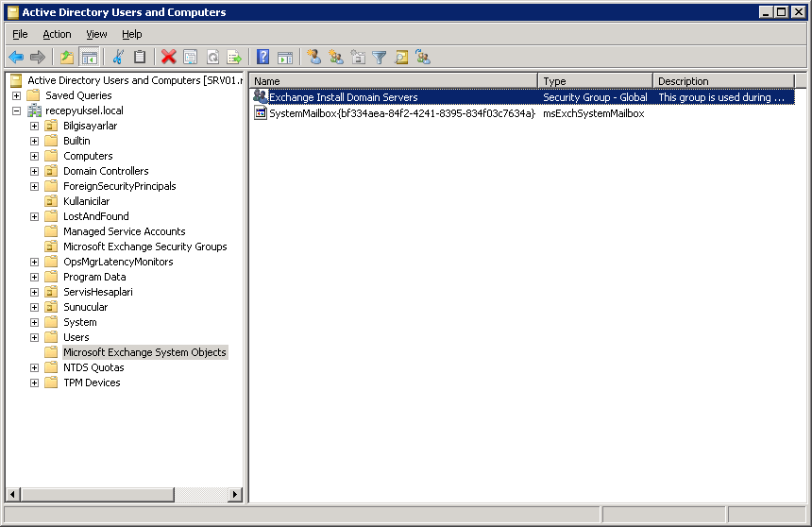Click the SystemMailbox object icon
Screen dimensions: 812x527
click(x=261, y=113)
